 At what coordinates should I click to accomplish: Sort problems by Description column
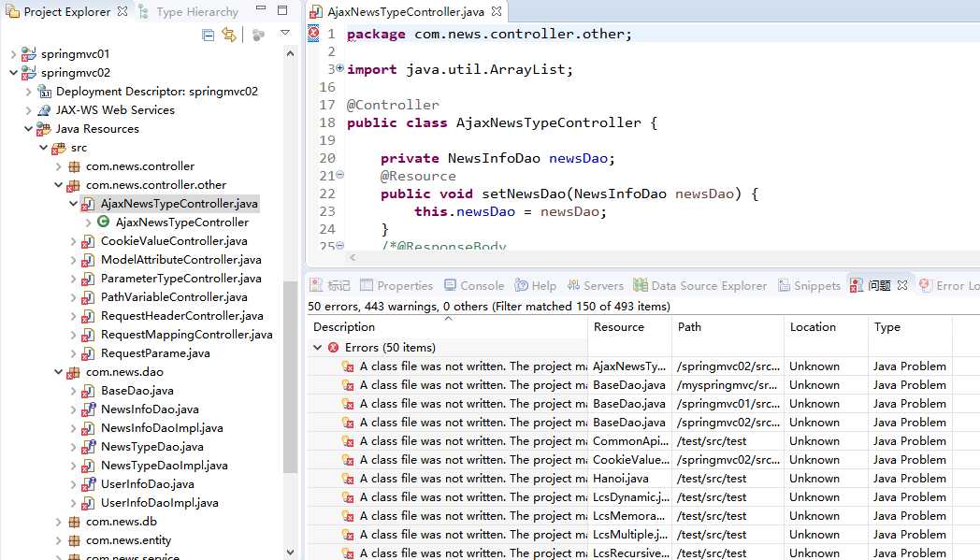tap(447, 327)
